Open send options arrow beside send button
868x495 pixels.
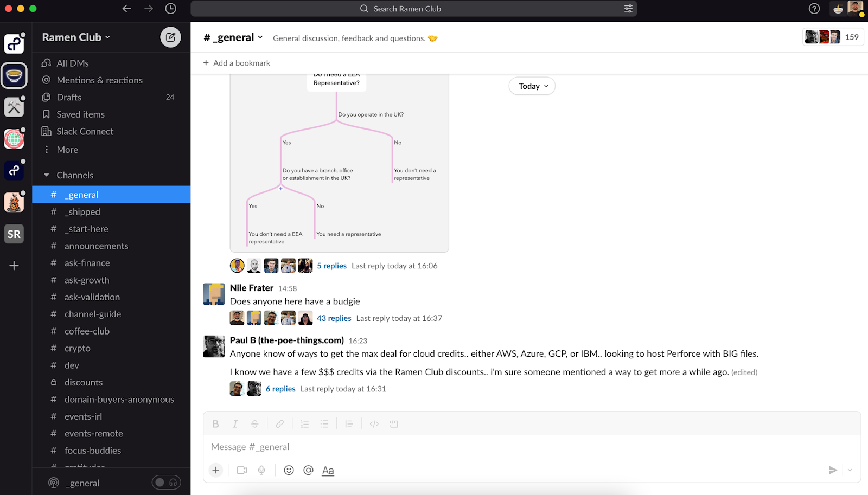[850, 470]
